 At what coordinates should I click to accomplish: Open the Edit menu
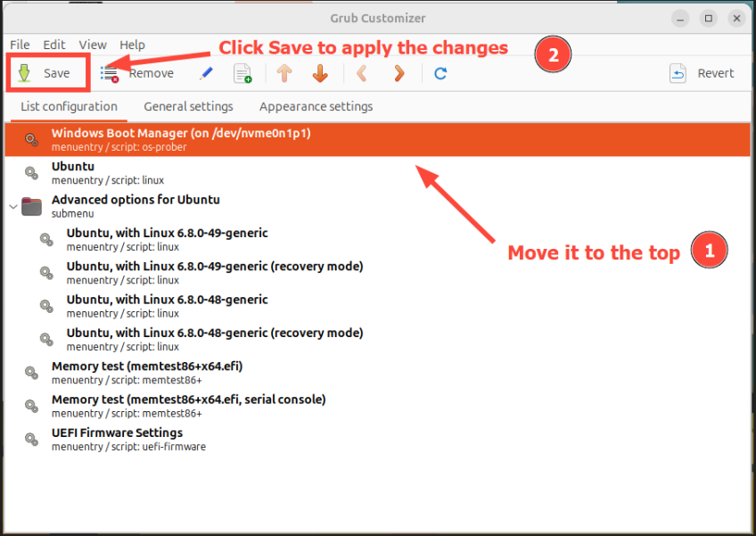(x=54, y=45)
